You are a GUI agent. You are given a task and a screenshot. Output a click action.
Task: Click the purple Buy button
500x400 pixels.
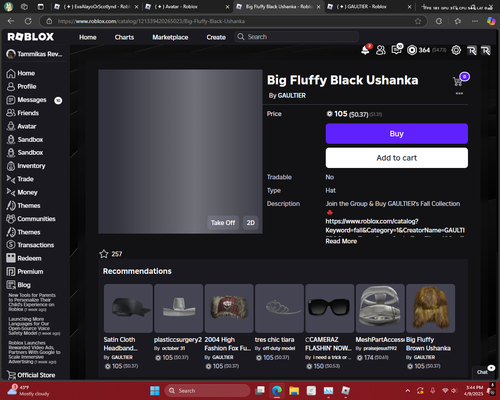(x=397, y=134)
